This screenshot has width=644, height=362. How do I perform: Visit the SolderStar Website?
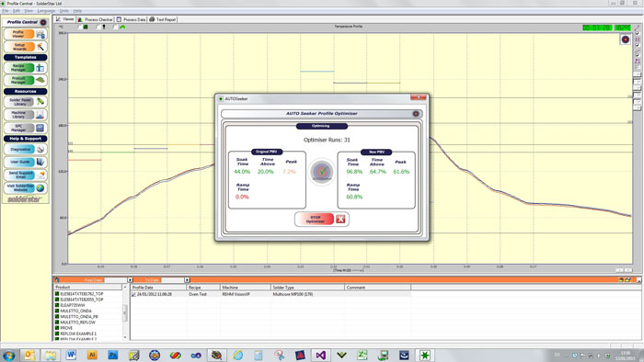point(26,188)
